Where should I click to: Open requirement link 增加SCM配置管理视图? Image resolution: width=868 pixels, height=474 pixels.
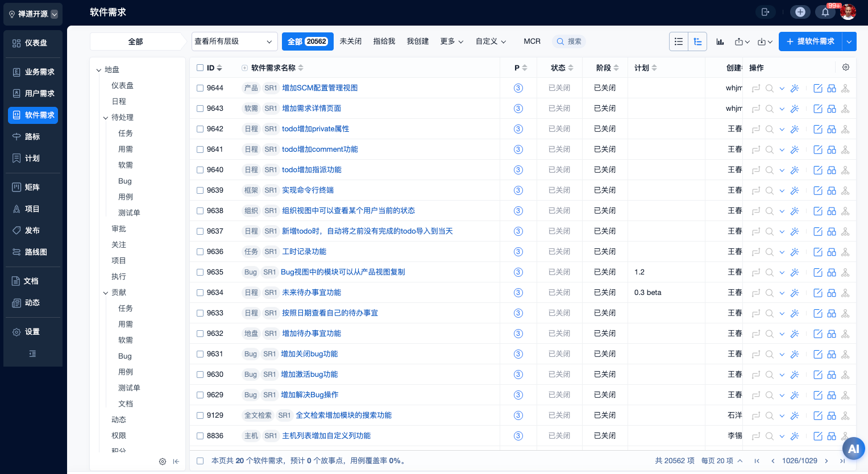tap(320, 88)
